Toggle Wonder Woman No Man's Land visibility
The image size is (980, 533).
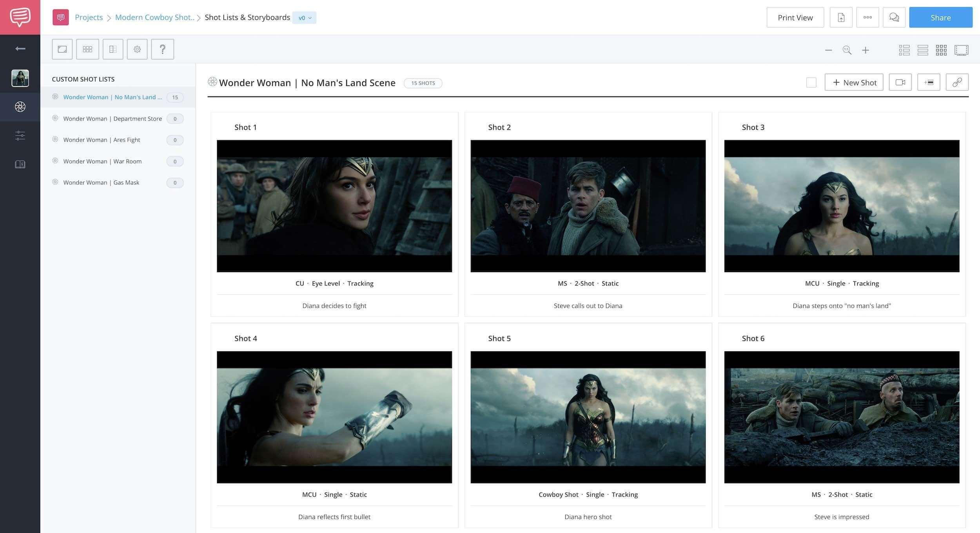coord(55,96)
